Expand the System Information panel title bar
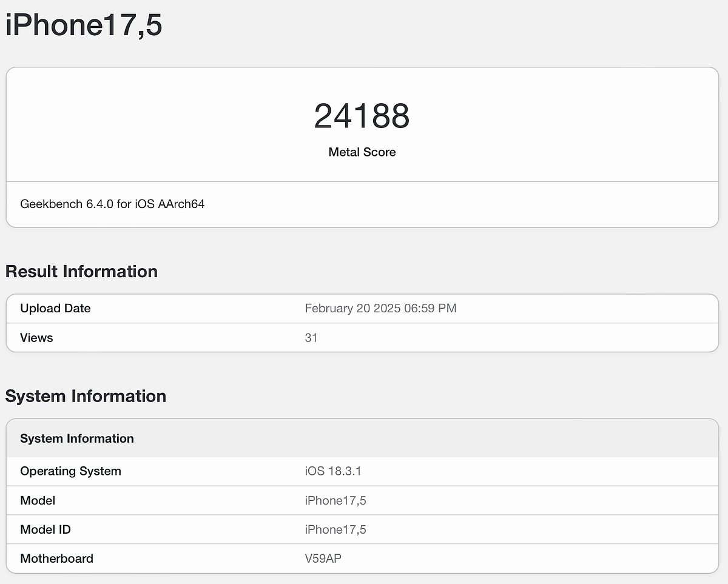Image resolution: width=728 pixels, height=584 pixels. point(76,438)
